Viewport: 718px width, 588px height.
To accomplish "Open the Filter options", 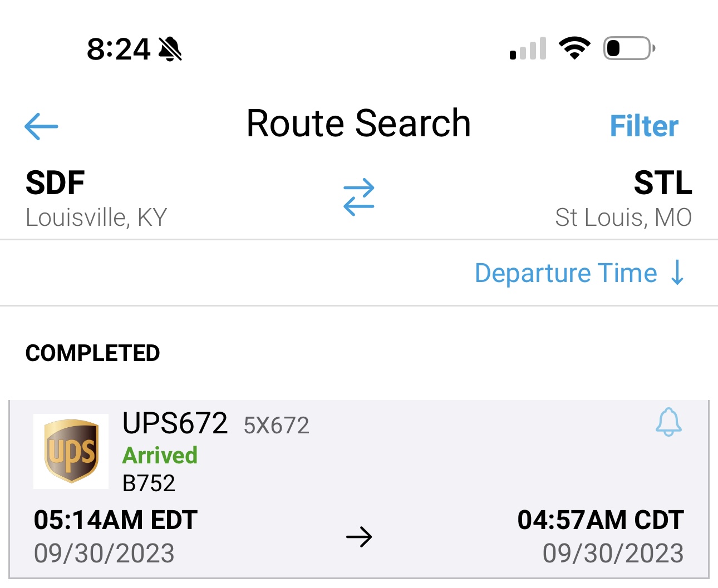I will point(644,126).
